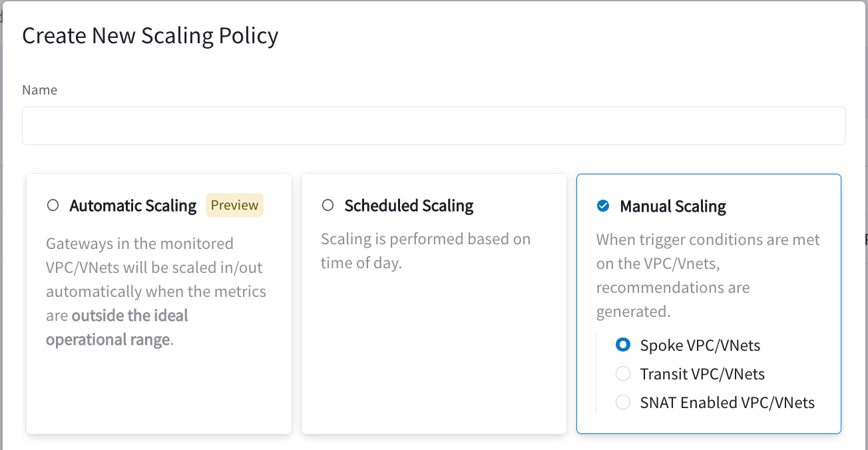The image size is (868, 450).
Task: Click the Spoke VPC/VNets label text
Action: point(700,345)
